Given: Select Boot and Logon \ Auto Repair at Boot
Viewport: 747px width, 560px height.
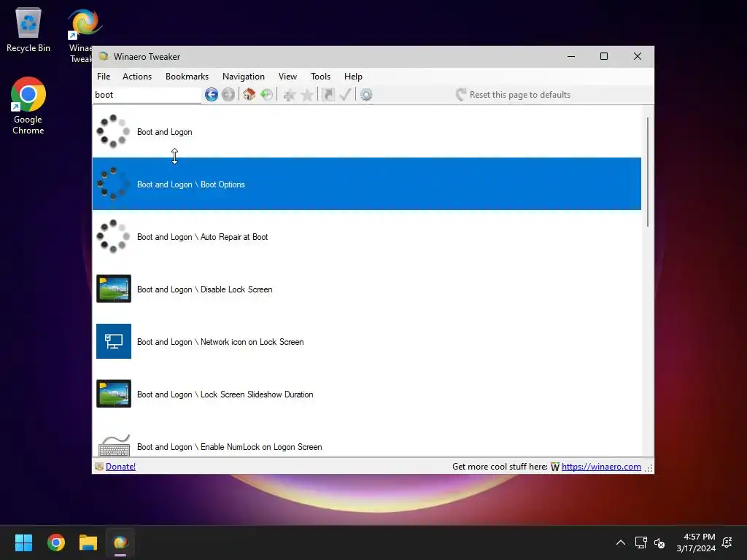Looking at the screenshot, I should 366,237.
